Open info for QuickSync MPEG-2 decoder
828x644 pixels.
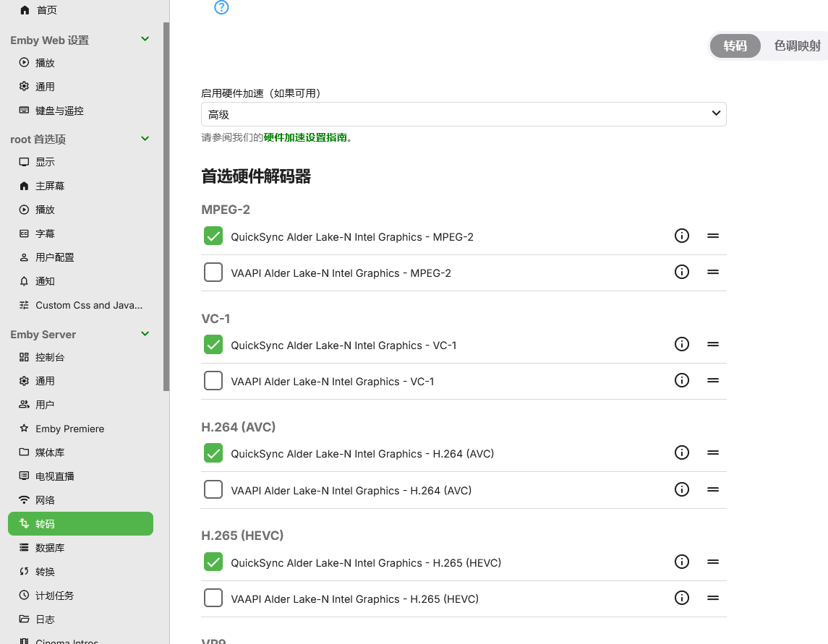coord(681,236)
